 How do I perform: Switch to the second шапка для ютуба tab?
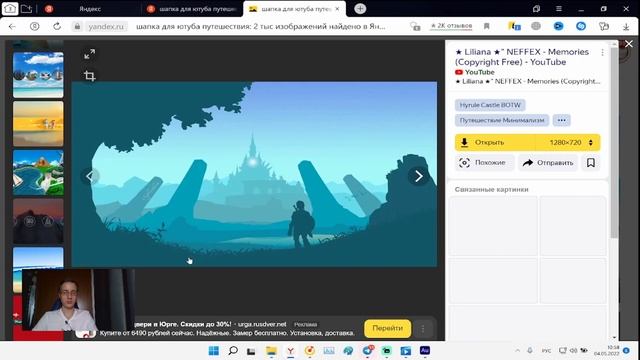pos(192,9)
